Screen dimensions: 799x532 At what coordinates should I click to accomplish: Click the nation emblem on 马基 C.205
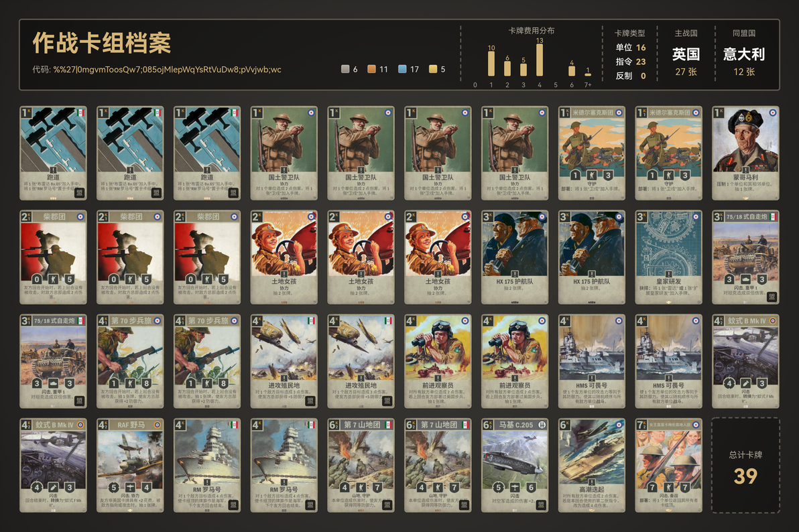point(542,425)
